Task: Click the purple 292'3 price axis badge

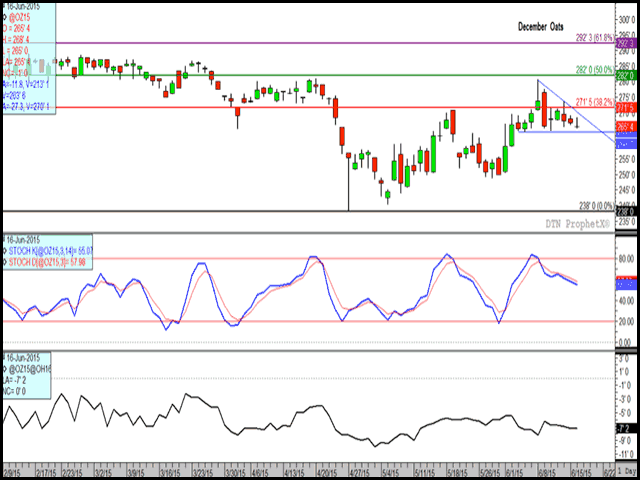Action: click(x=626, y=43)
